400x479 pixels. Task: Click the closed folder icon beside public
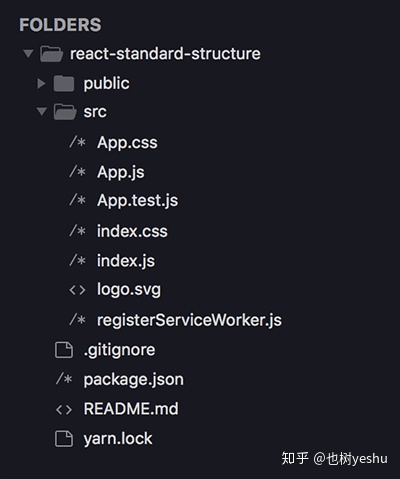click(64, 83)
